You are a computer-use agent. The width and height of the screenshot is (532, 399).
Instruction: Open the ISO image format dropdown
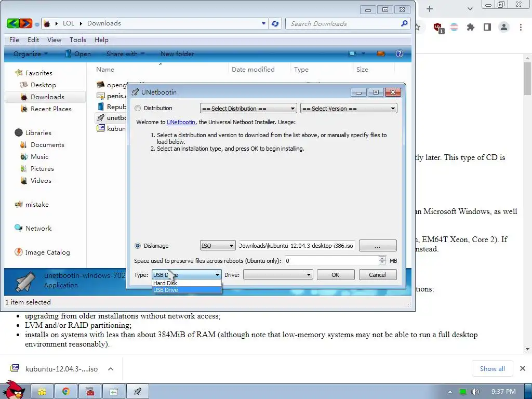[x=218, y=246]
